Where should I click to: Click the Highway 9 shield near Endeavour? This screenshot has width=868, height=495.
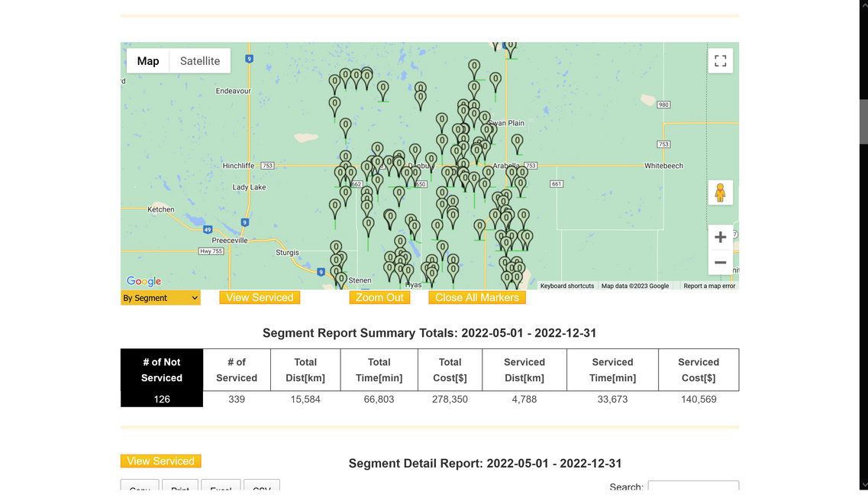(x=250, y=59)
